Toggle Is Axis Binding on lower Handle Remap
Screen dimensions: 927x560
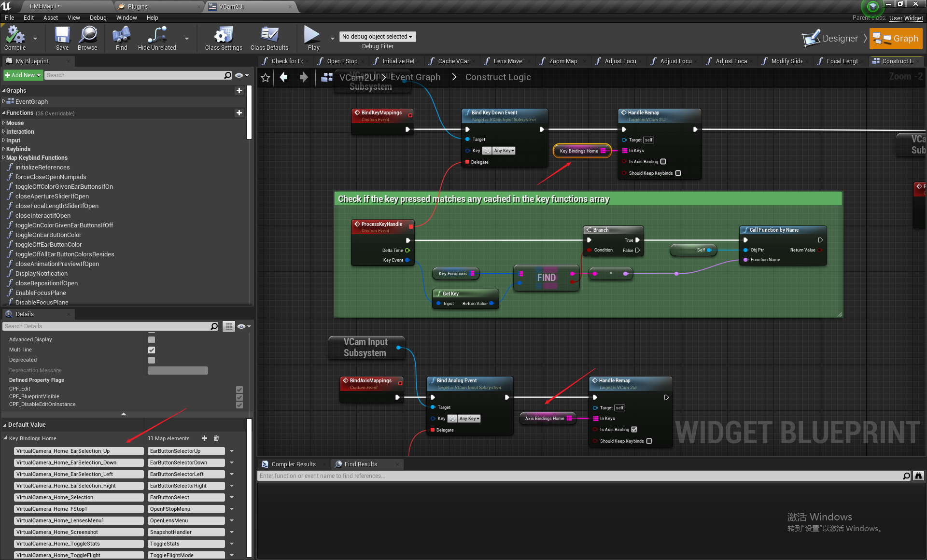(634, 430)
